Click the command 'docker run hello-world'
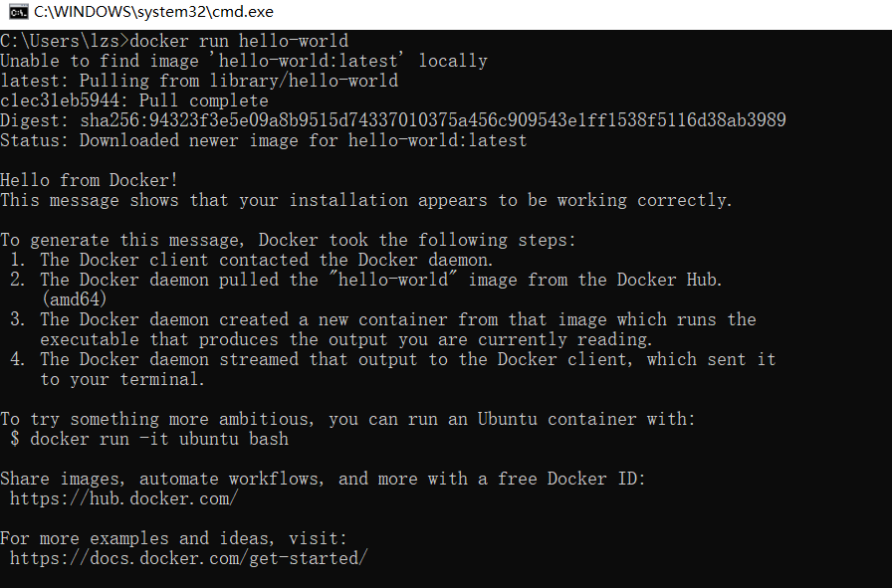The image size is (892, 588). 239,41
